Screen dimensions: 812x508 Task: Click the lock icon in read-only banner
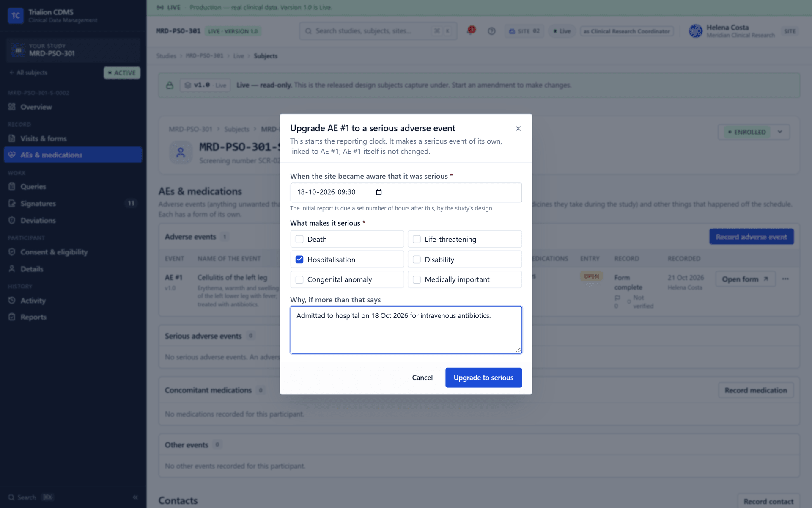point(170,85)
